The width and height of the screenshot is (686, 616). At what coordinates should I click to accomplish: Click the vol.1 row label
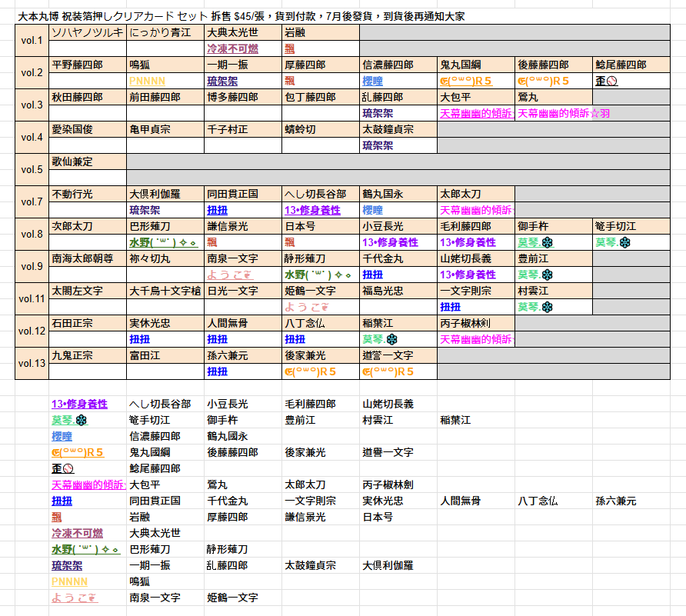32,40
